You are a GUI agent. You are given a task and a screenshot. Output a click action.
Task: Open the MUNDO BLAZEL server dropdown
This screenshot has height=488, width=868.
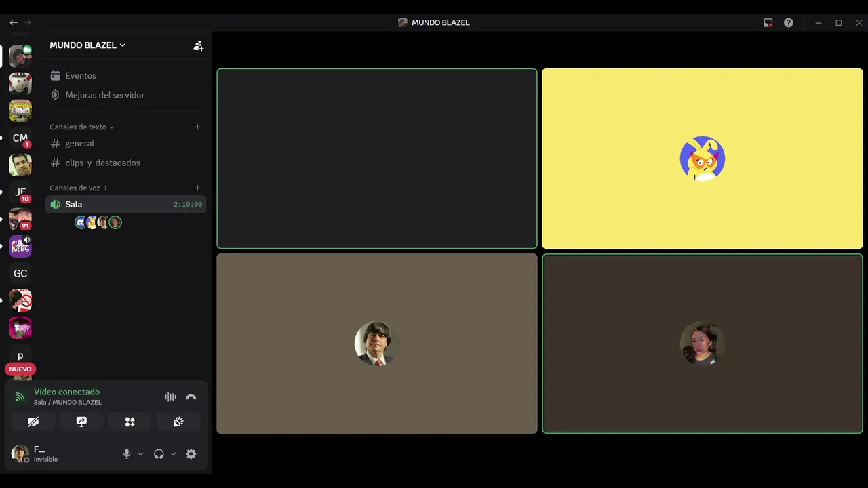click(x=87, y=45)
